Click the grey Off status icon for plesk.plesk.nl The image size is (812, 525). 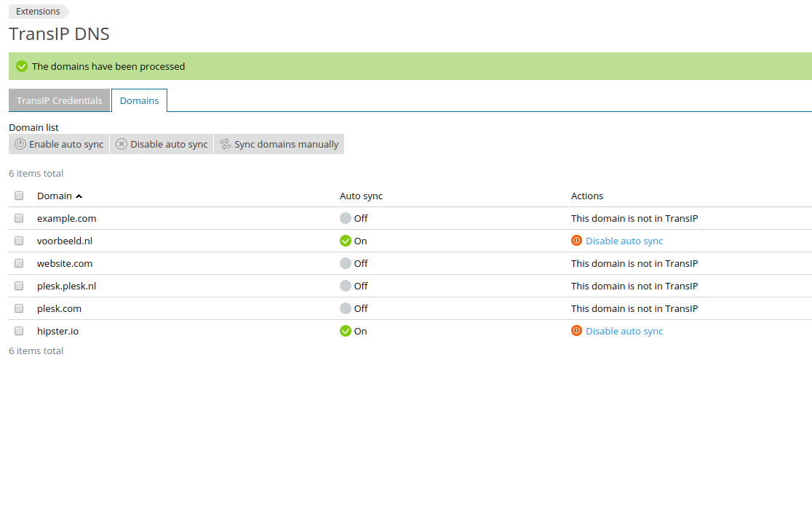(346, 286)
